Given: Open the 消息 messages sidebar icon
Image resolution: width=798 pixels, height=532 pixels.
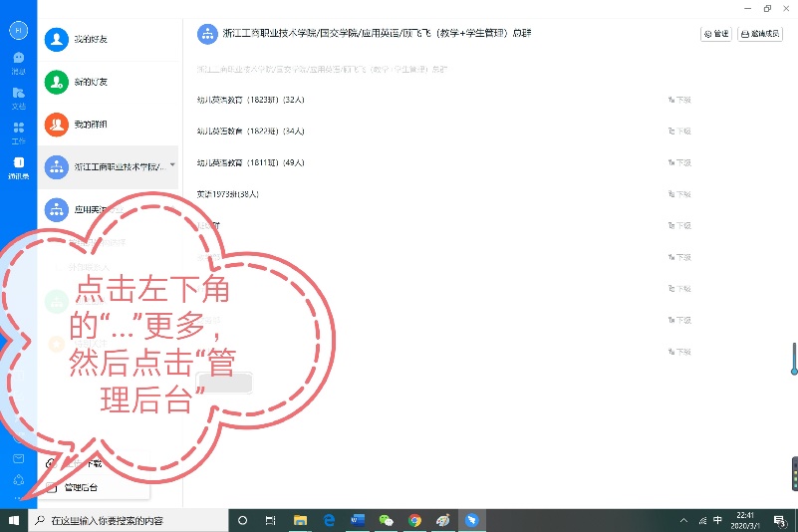Looking at the screenshot, I should tap(18, 62).
